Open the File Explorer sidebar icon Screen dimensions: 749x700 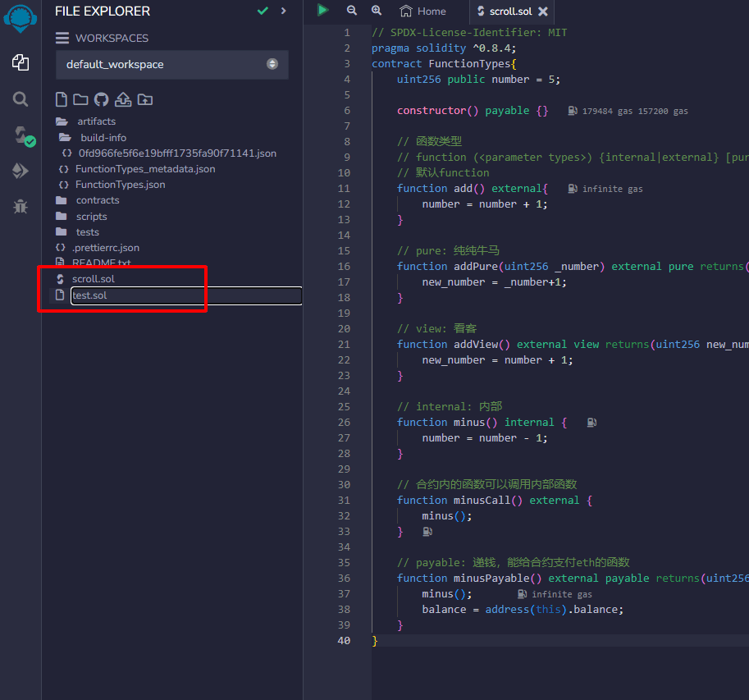click(20, 62)
